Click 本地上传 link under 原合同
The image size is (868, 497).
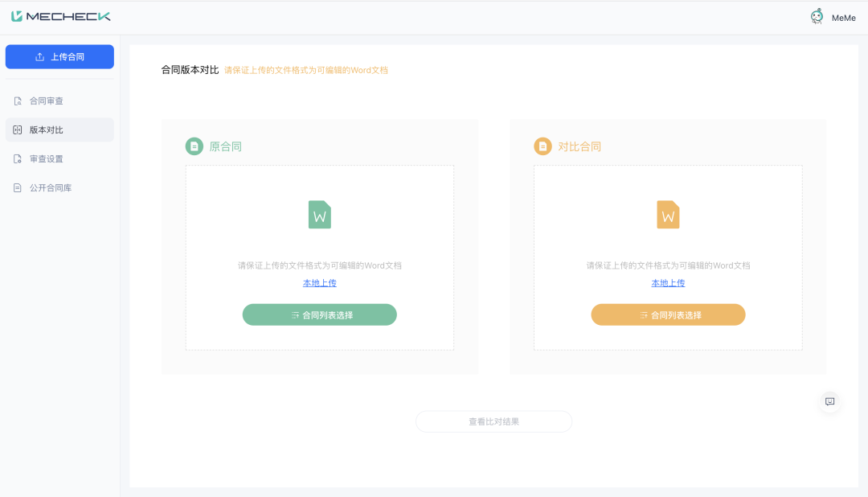320,283
